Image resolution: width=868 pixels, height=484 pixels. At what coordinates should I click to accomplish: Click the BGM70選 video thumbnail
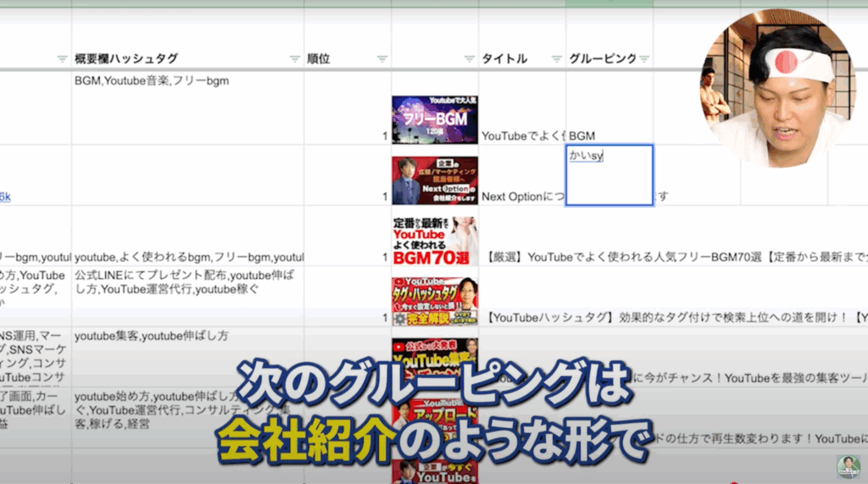434,241
